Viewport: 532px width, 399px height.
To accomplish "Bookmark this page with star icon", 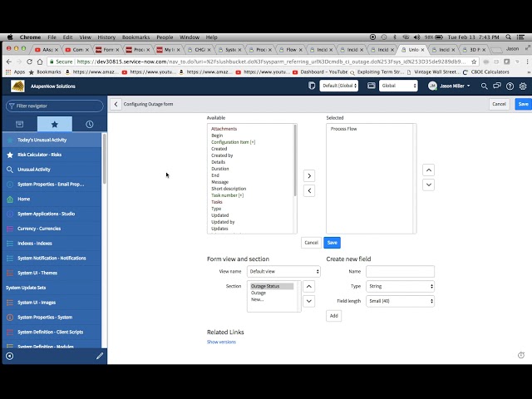I will coord(474,62).
